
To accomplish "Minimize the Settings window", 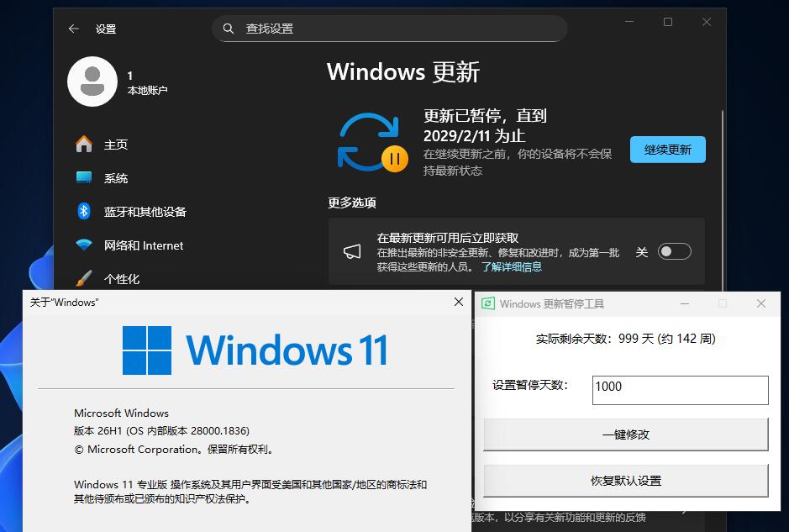I will coord(629,22).
